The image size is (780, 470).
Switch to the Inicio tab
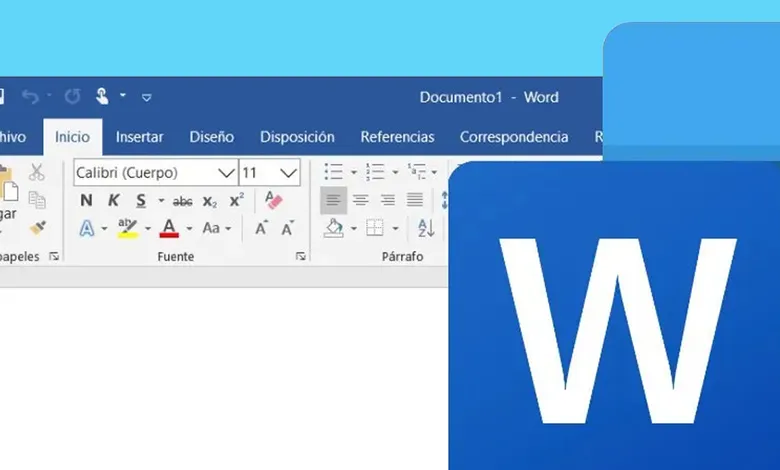73,137
